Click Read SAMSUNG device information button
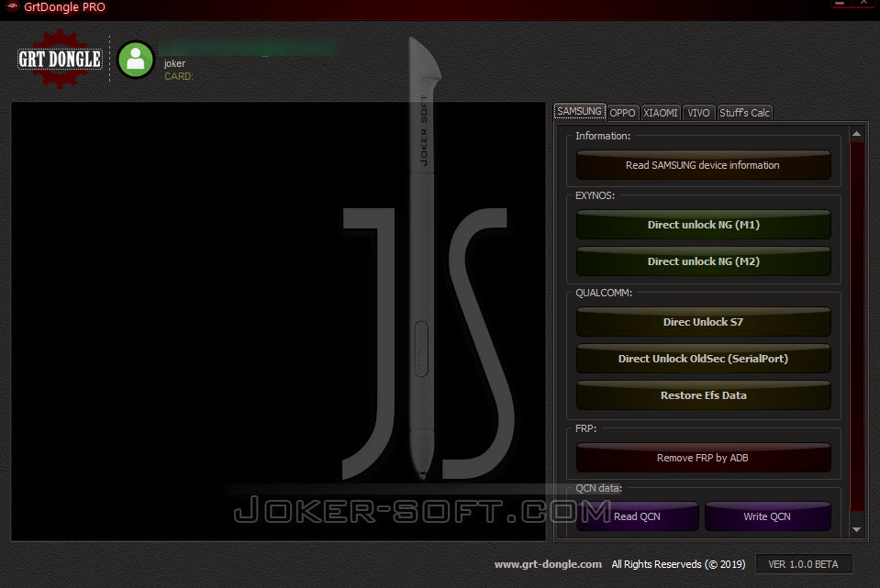 coord(703,165)
